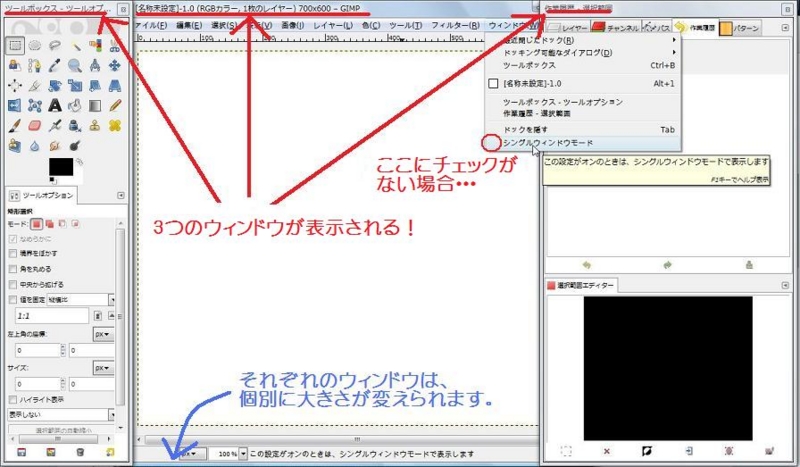Select the Paintbrush tool
This screenshot has height=467, width=800.
point(15,126)
